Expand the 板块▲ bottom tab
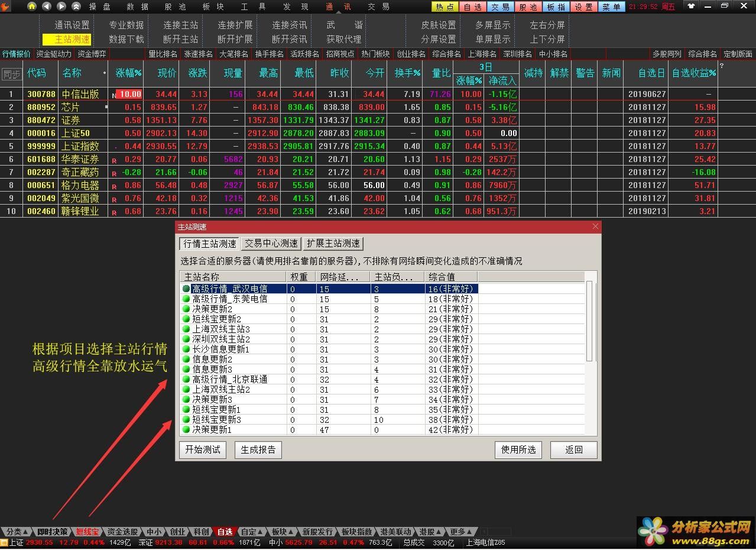Viewport: 756px width, 550px height. pyautogui.click(x=282, y=532)
